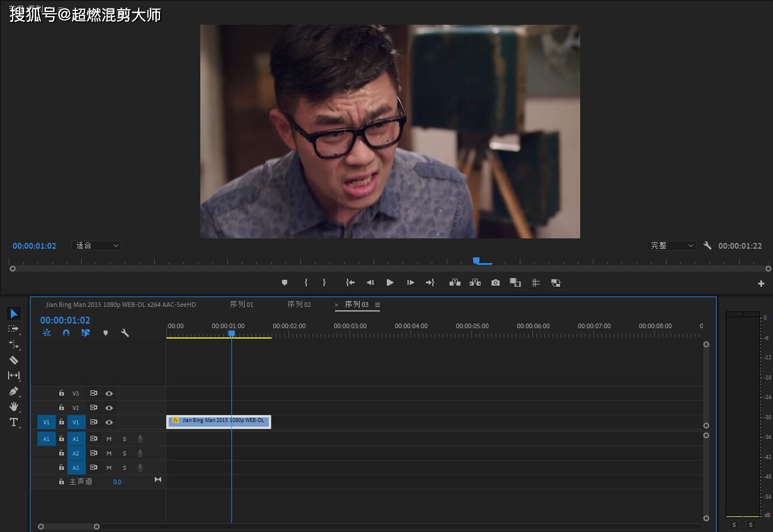Toggle V1 track visibility eye
The image size is (773, 532).
[x=109, y=422]
